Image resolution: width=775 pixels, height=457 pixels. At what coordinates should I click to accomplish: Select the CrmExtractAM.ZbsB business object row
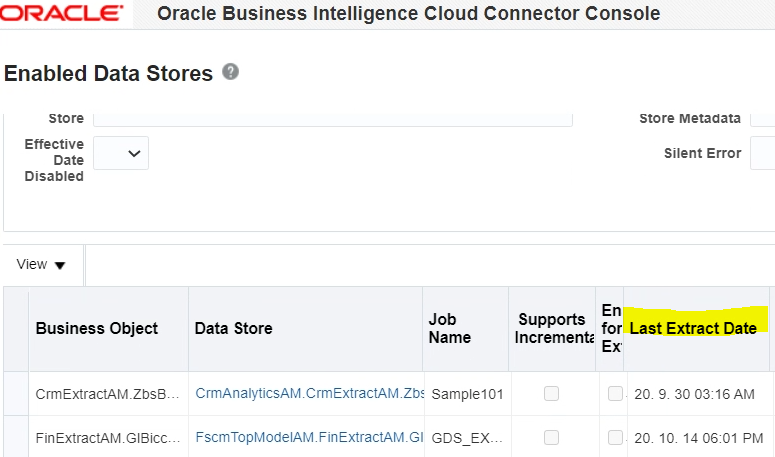[107, 394]
